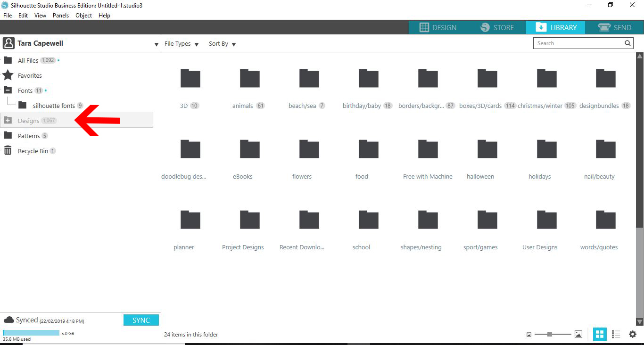Open the boxes/3D/cards folder
Image resolution: width=644 pixels, height=345 pixels.
point(487,78)
